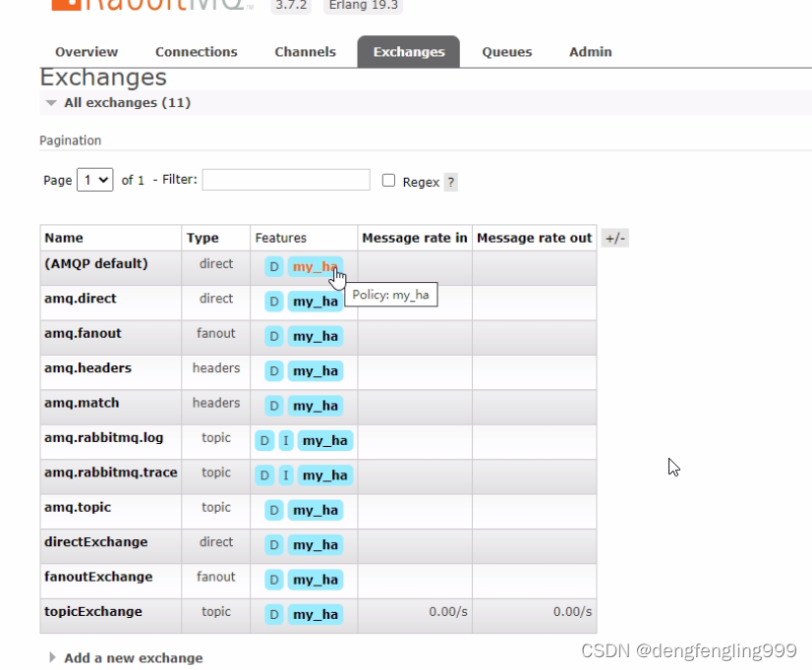Screen dimensions: 812x670
Task: Click the D badge on topicExchange row
Action: [273, 614]
